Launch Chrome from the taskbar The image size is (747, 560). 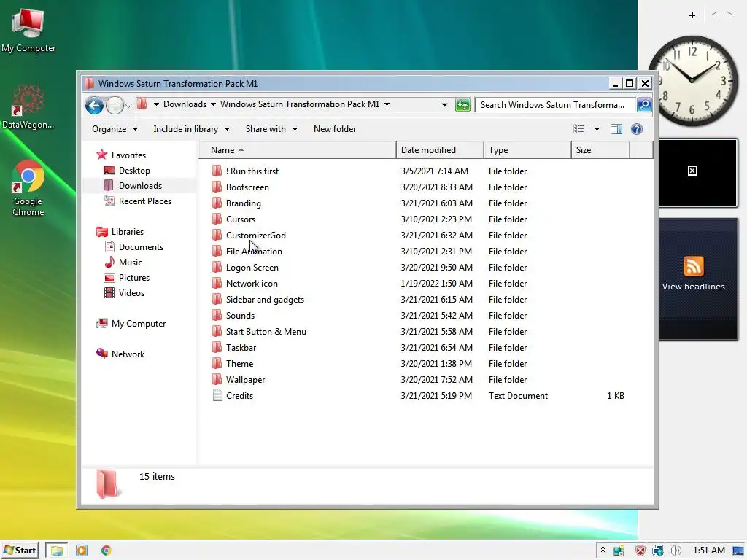(x=107, y=551)
